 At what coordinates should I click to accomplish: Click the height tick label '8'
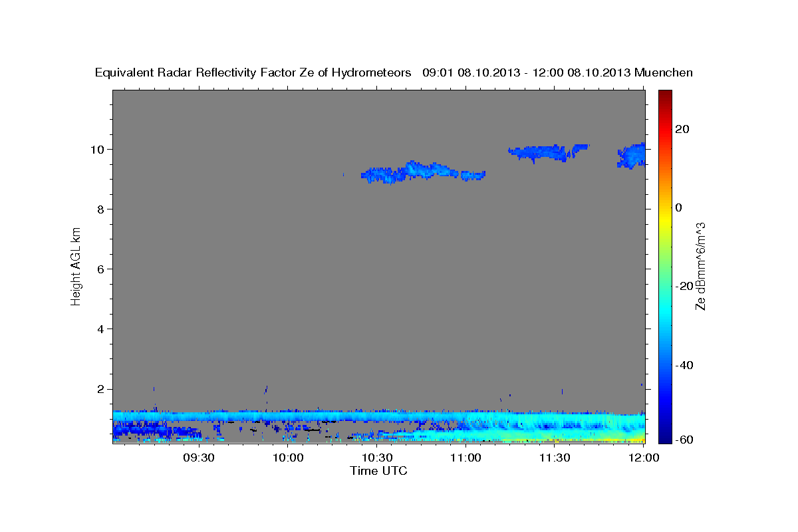pyautogui.click(x=102, y=209)
